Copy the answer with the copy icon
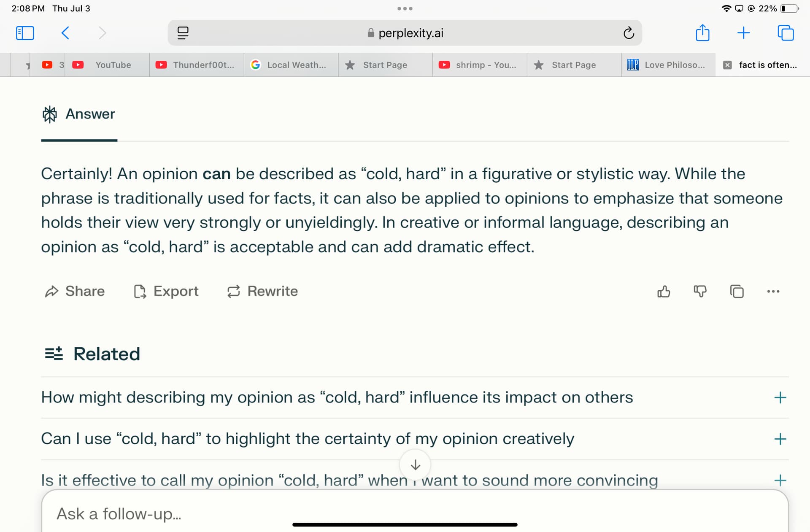810x532 pixels. 737,292
